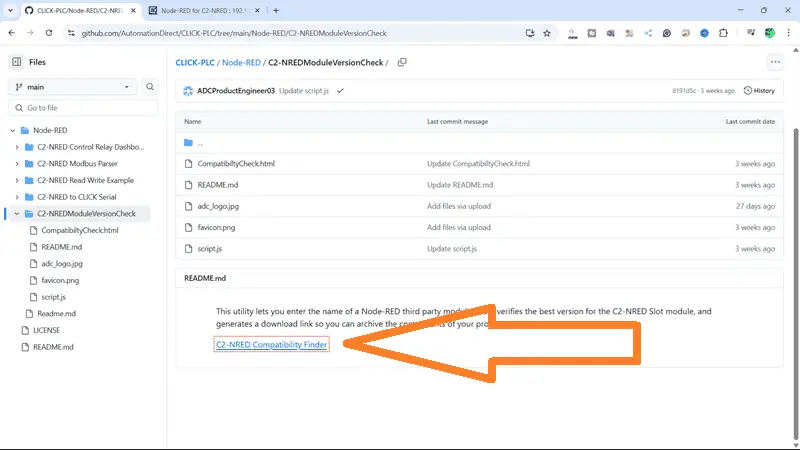Open 'Add files via upload' commit for favicon.png
Image resolution: width=800 pixels, height=450 pixels.
(x=459, y=228)
